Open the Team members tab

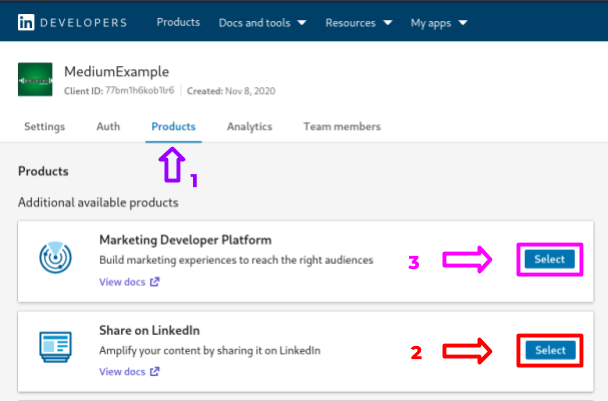[x=342, y=127]
